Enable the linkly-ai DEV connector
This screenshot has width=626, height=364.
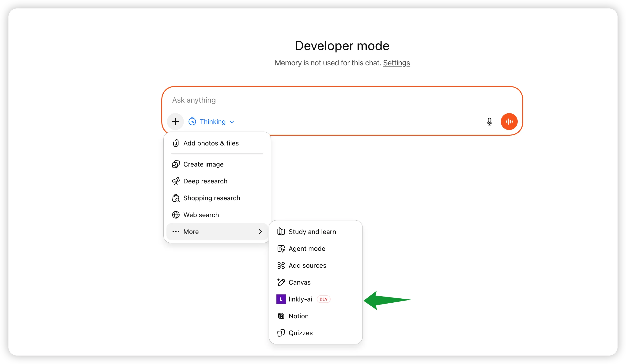coord(300,299)
